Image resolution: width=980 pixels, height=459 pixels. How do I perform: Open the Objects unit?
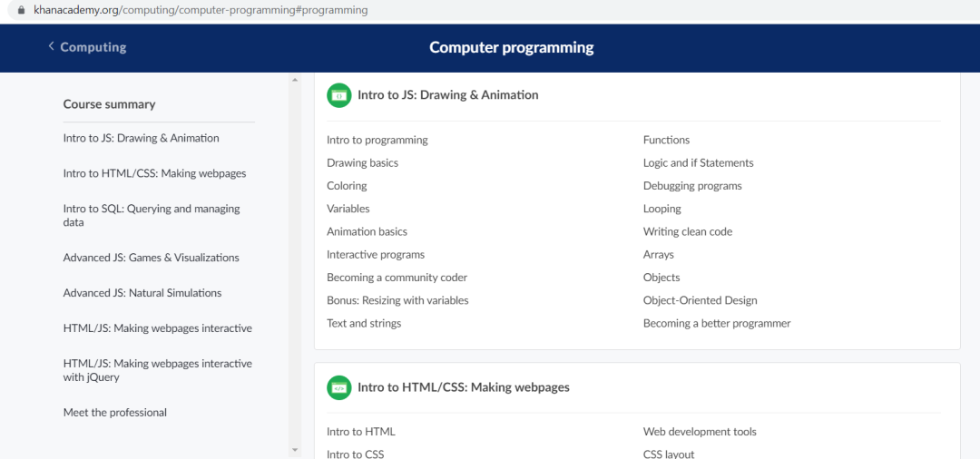click(661, 278)
